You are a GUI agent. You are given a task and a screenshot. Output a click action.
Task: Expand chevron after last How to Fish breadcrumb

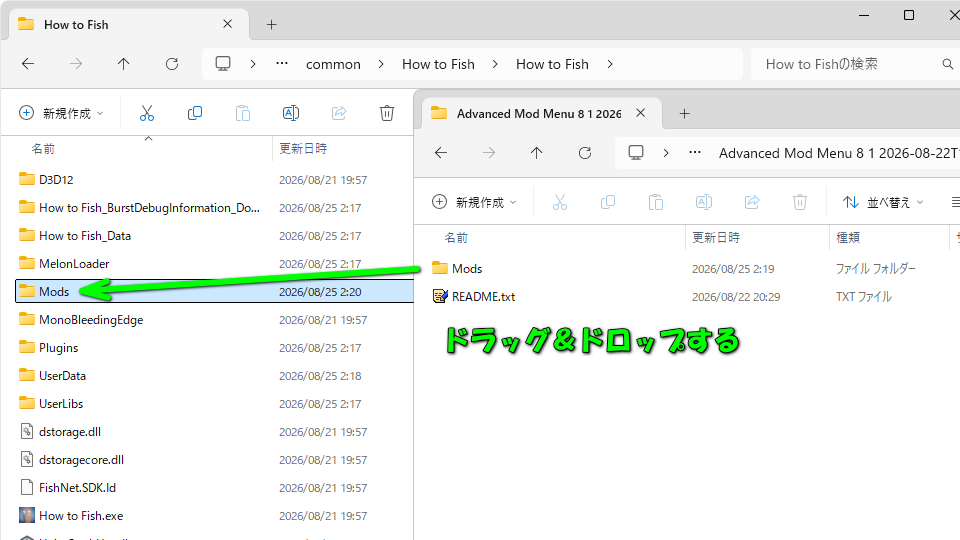coord(610,64)
